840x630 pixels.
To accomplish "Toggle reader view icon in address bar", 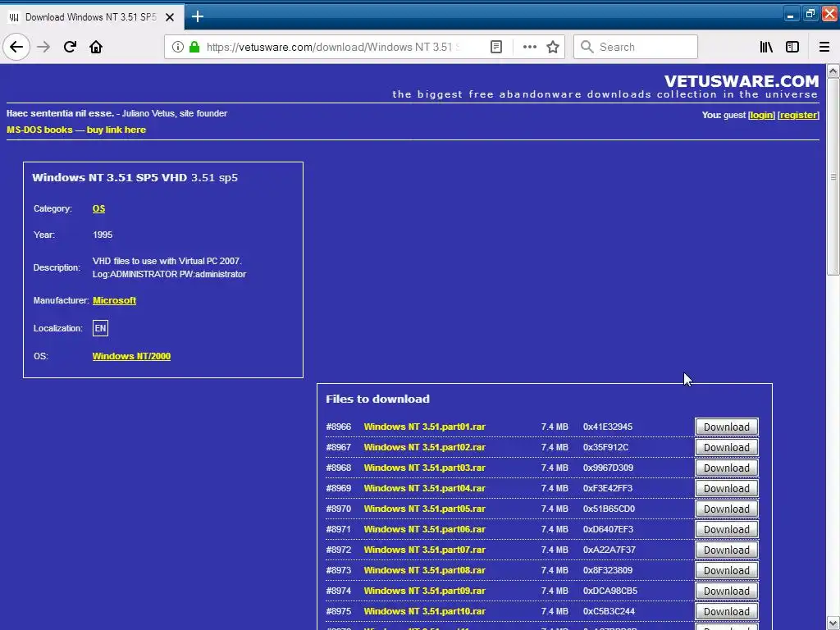I will 496,47.
